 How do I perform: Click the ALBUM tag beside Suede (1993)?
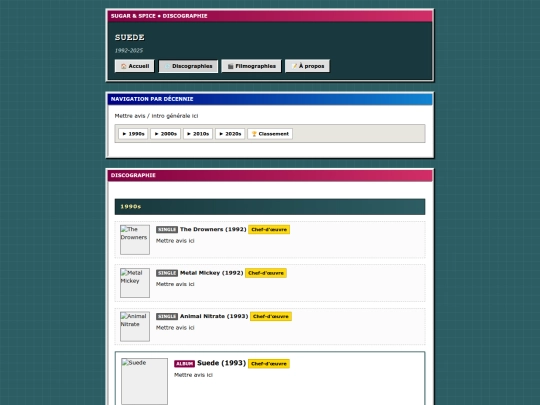(185, 364)
